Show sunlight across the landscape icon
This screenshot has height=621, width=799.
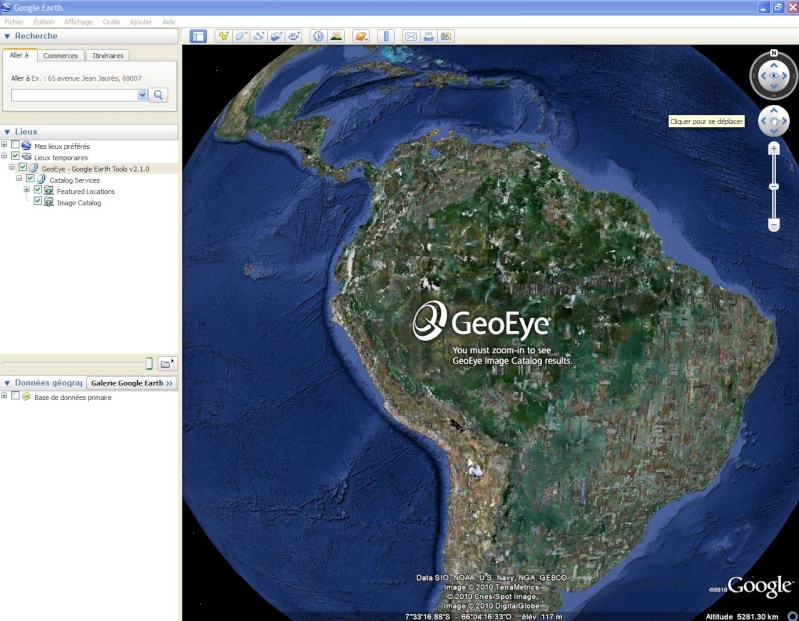tap(336, 36)
